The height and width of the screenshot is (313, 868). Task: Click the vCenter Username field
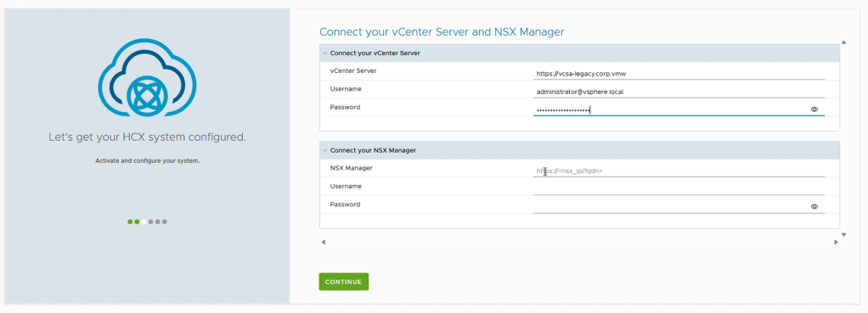point(679,92)
